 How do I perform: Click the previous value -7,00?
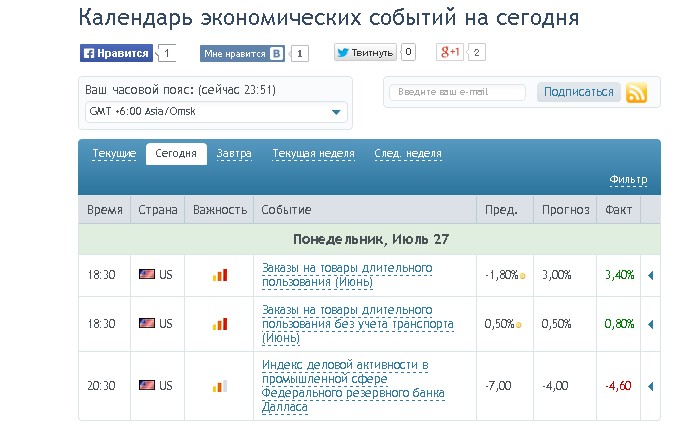[x=498, y=386]
